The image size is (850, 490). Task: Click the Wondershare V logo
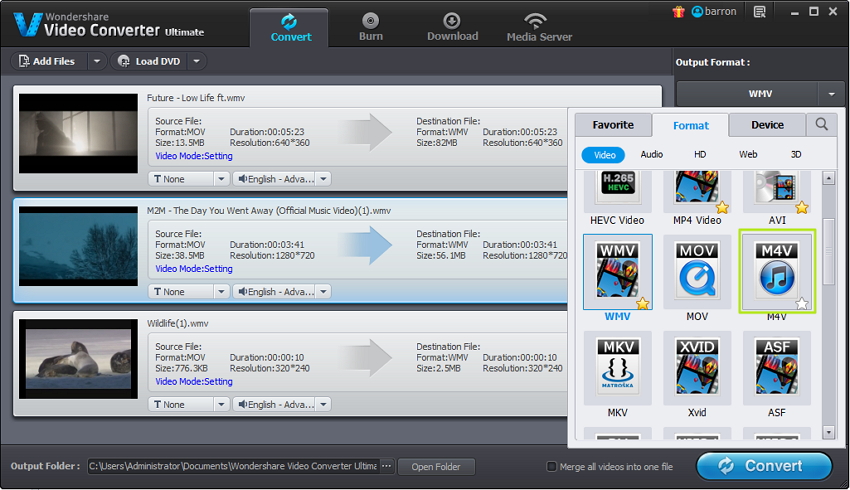tap(27, 24)
